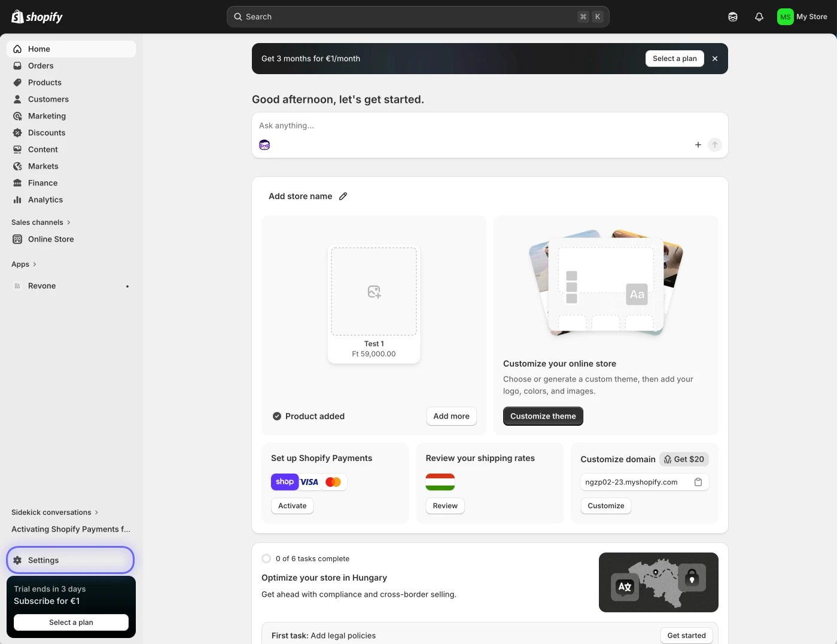Open the Activating Shopify Payments conversation
The height and width of the screenshot is (644, 837).
coord(71,529)
